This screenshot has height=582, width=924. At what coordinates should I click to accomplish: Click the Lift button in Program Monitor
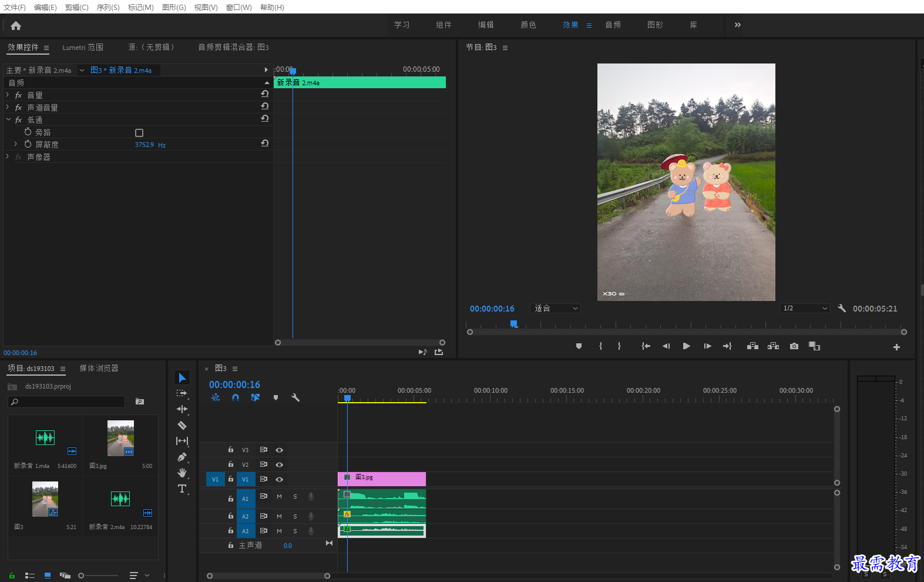752,346
